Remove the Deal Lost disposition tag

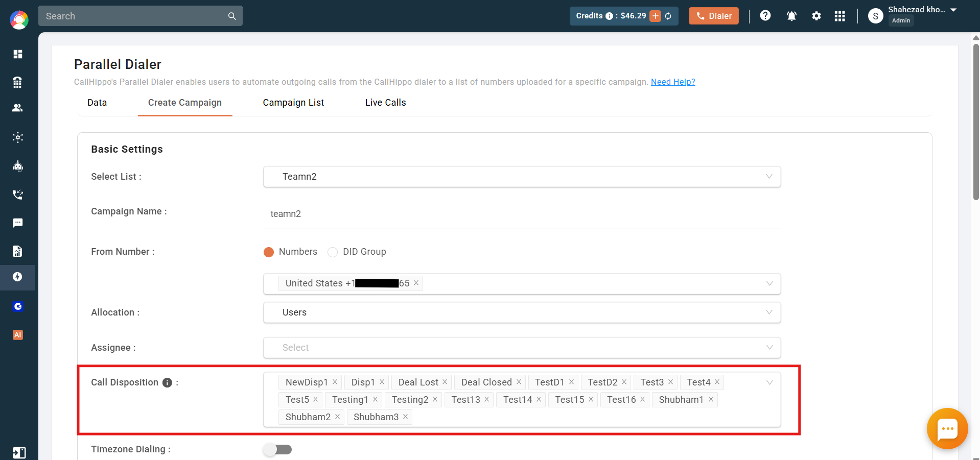tap(445, 382)
